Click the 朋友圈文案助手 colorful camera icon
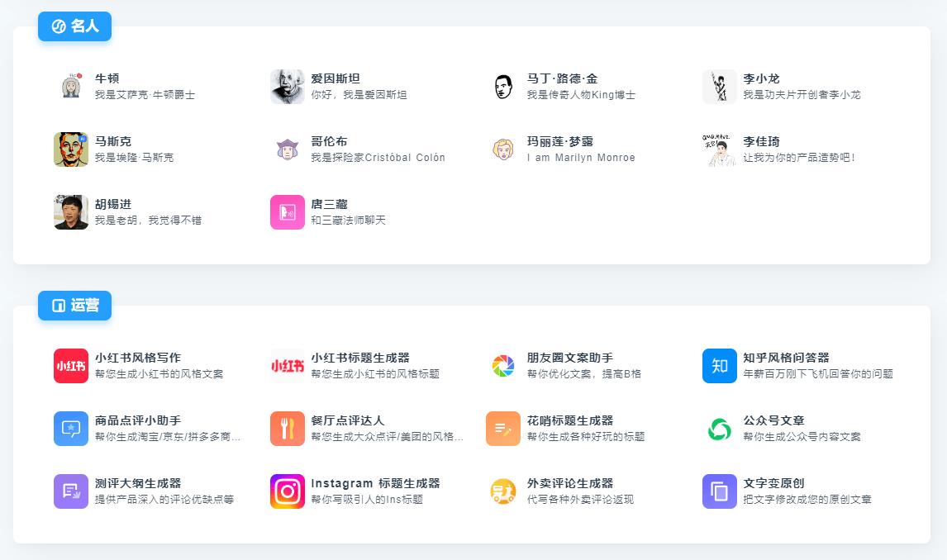This screenshot has height=560, width=947. point(503,365)
